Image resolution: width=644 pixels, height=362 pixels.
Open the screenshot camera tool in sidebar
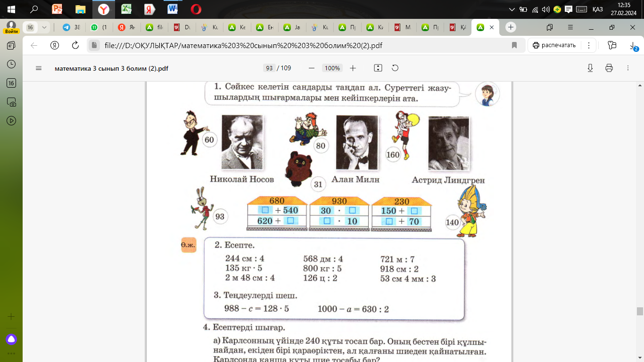11,102
